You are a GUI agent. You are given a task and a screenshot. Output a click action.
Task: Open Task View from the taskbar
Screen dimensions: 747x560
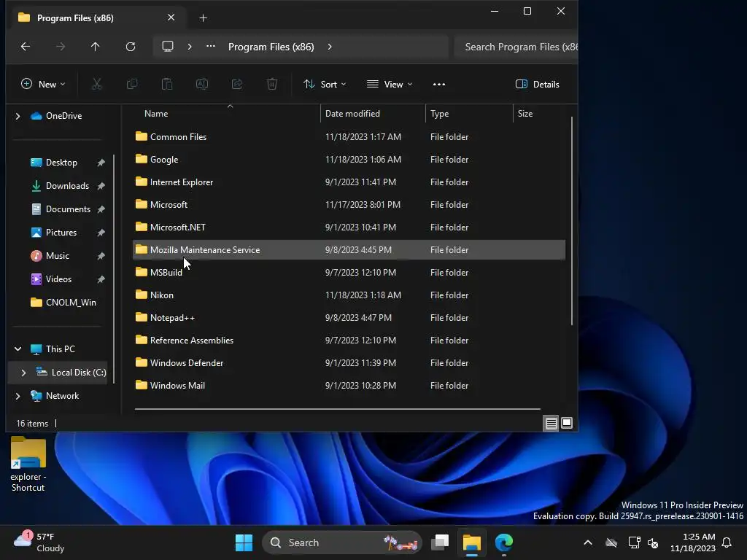tap(440, 542)
